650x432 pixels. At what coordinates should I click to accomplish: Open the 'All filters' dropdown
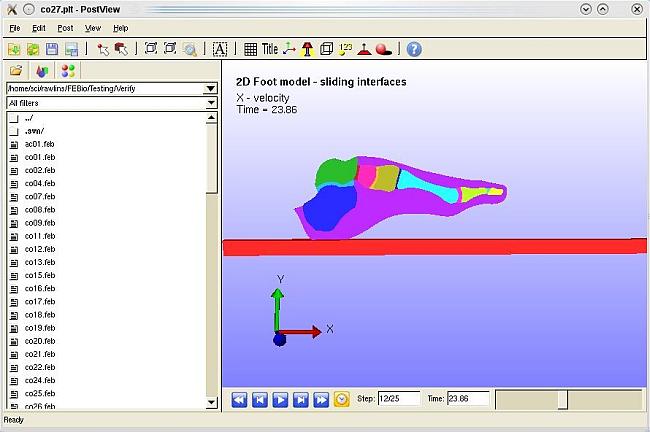210,103
